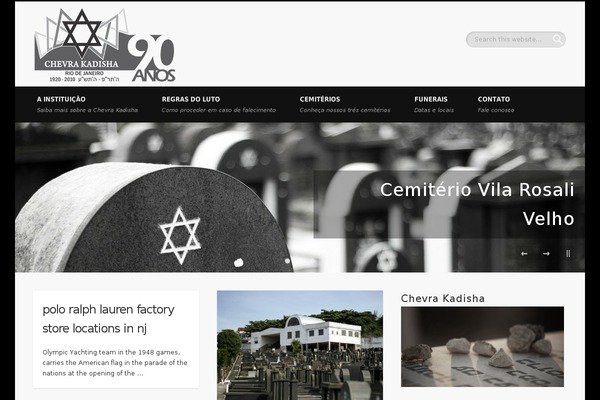This screenshot has height=400, width=600.
Task: Click 'Conheça nossos três cemitérios' subtitle
Action: 345,110
